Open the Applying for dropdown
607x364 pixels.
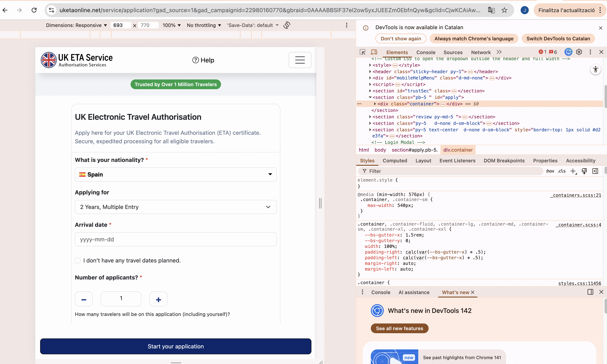(x=176, y=207)
